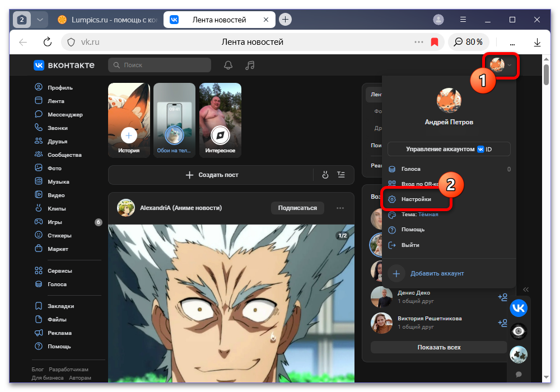Open the music note icon in header
This screenshot has width=560, height=392.
click(250, 65)
